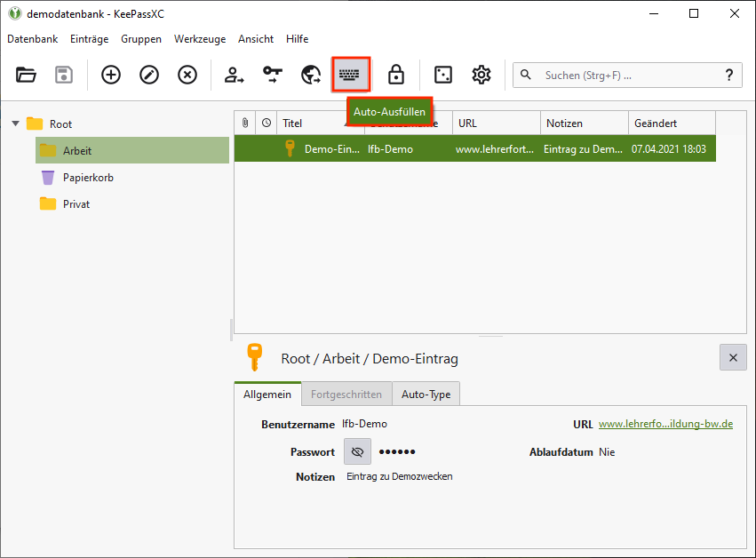Viewport: 756px width, 558px height.
Task: Open the Werkzeuge menu
Action: [200, 39]
